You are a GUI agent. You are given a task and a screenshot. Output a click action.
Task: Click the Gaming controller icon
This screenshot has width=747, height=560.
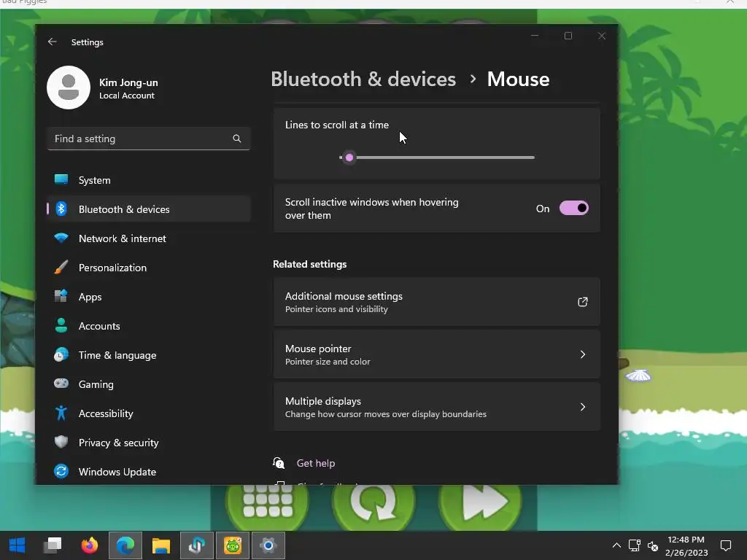pyautogui.click(x=61, y=384)
